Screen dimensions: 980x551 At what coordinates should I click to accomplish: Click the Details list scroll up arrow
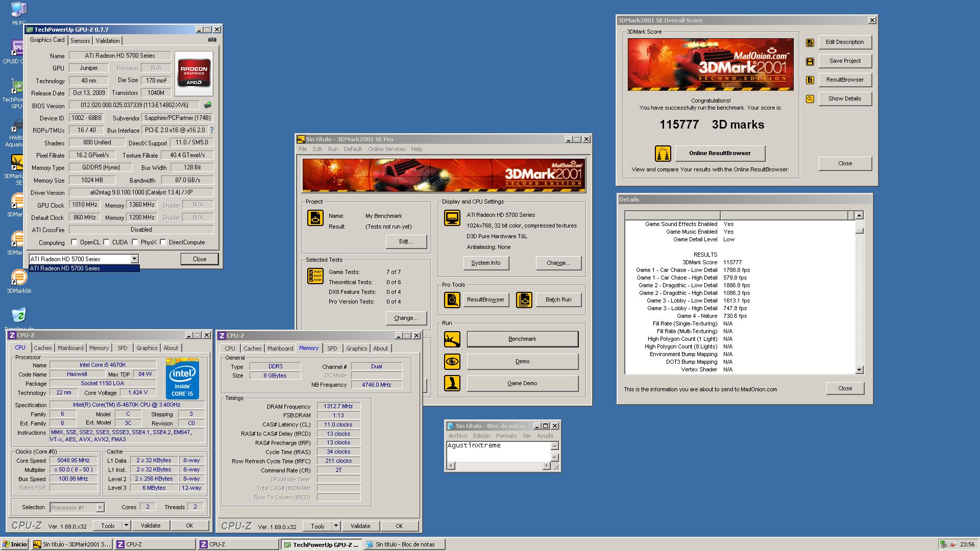(860, 215)
